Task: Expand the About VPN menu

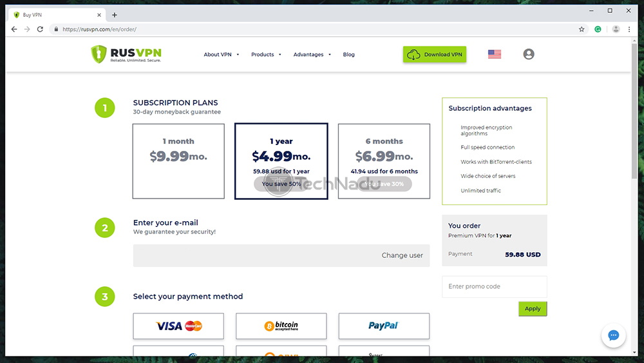Action: point(222,54)
